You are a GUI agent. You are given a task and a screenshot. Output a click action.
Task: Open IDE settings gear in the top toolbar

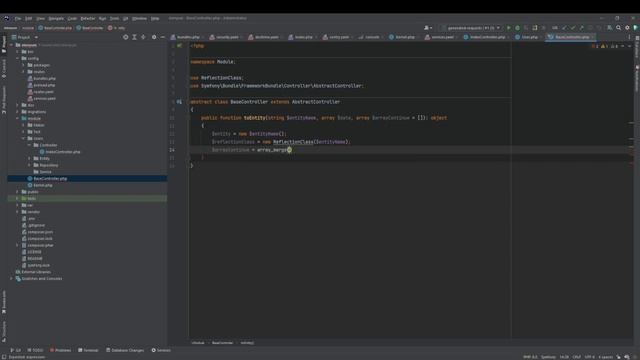627,28
